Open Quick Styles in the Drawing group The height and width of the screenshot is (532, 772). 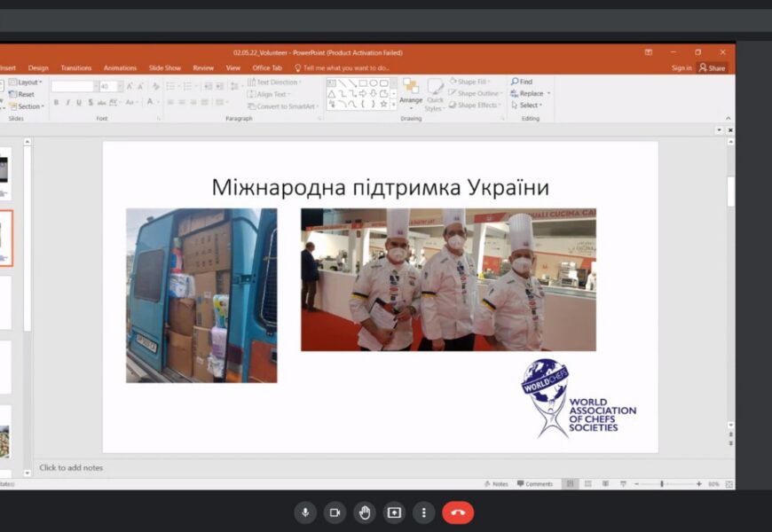(x=435, y=93)
